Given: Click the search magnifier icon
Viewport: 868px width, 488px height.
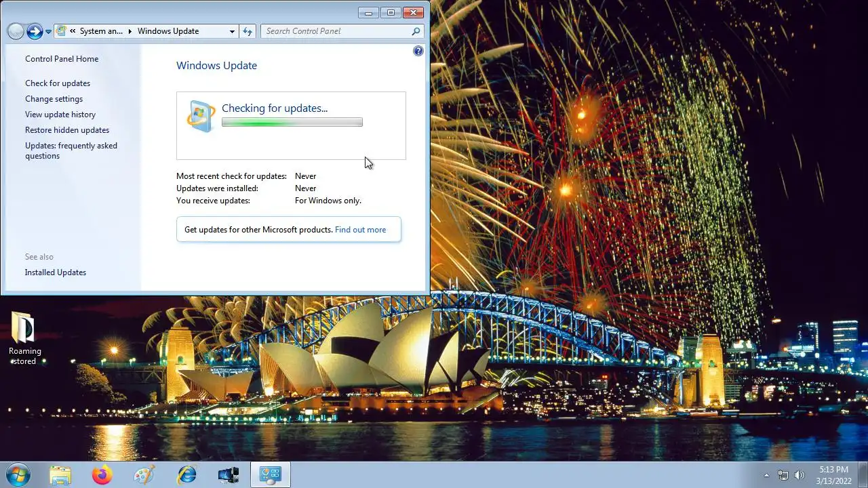Looking at the screenshot, I should pos(416,31).
